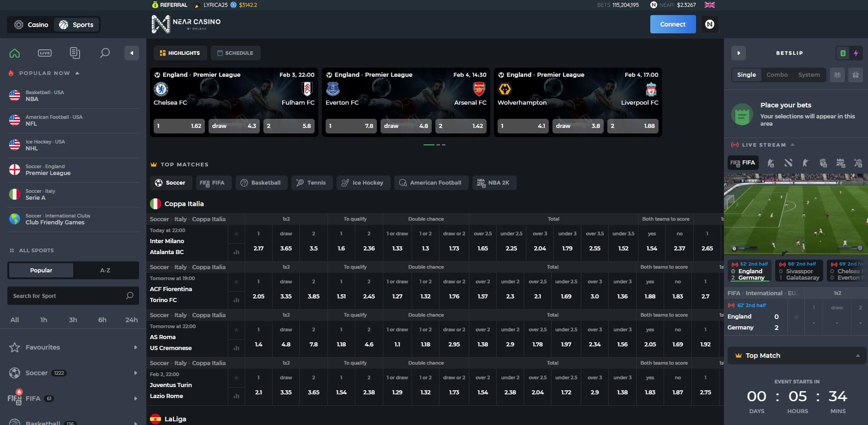The width and height of the screenshot is (868, 425).
Task: Collapse the left sidebar arrow button
Action: (132, 53)
